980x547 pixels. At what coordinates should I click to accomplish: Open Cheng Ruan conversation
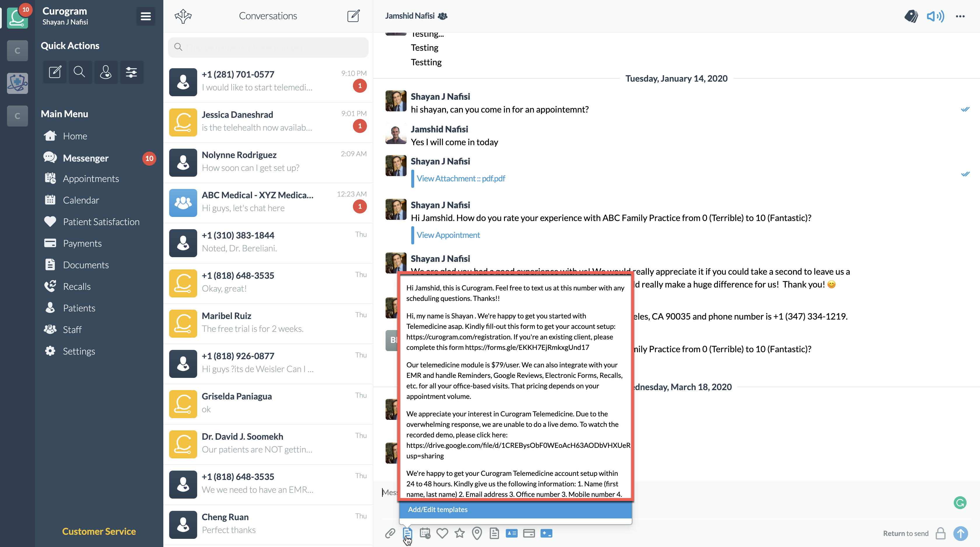click(x=268, y=525)
